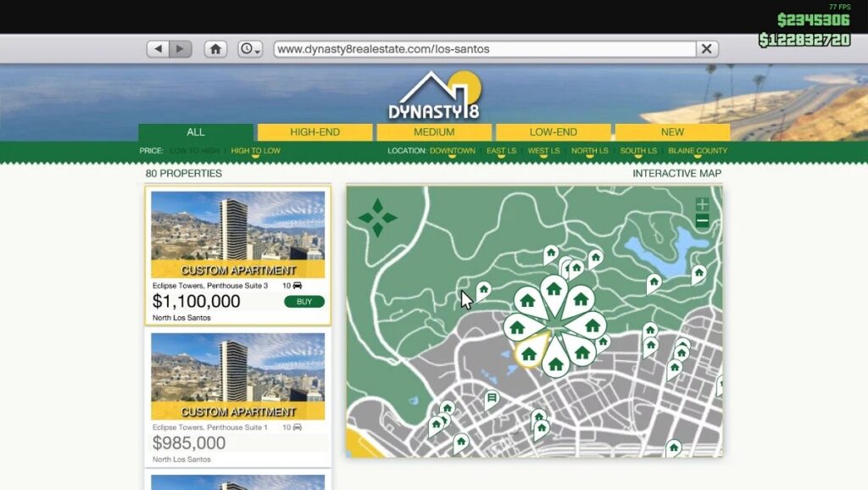Select the upper-right house petal of cluster
The width and height of the screenshot is (868, 490).
pyautogui.click(x=580, y=299)
